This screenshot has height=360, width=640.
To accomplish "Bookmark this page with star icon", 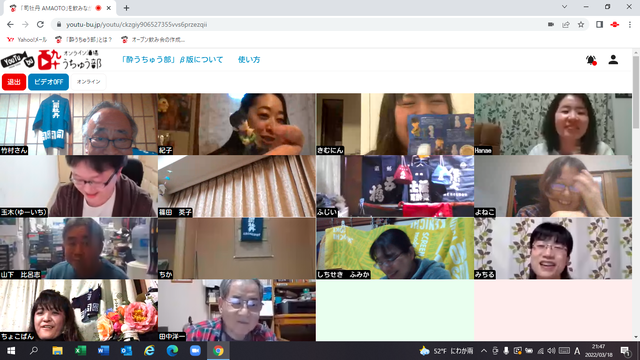I will pyautogui.click(x=581, y=24).
